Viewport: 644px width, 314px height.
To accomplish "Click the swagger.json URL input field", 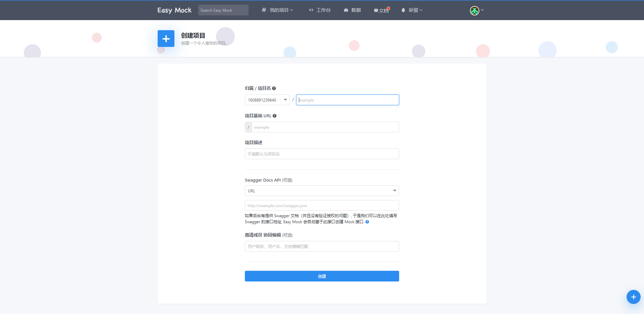I will pyautogui.click(x=322, y=205).
